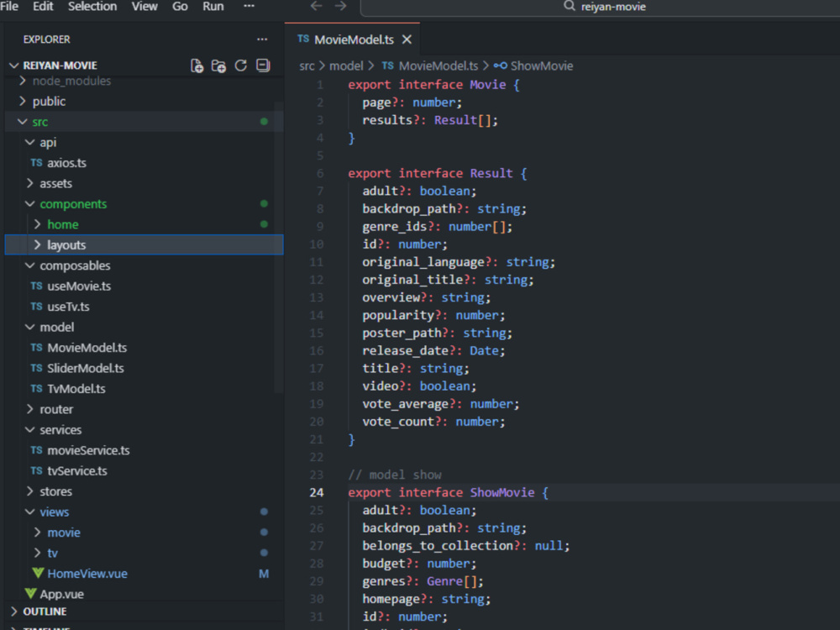Screen dimensions: 840x630
Task: Open the Run menu
Action: point(213,7)
